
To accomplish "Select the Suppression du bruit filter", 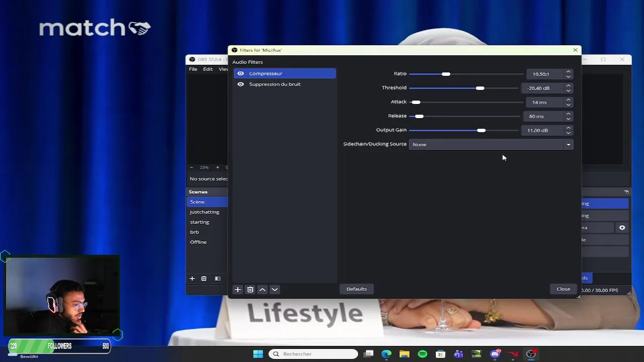I will pyautogui.click(x=285, y=84).
